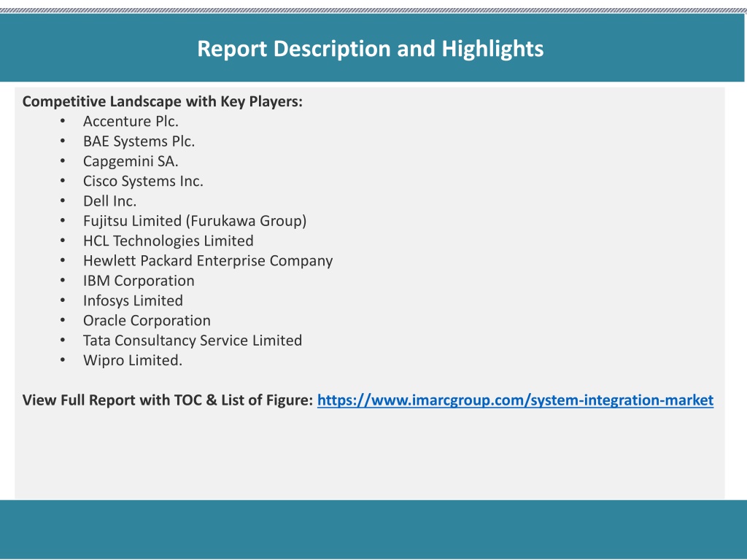Click the "BAE Systems Plc." list item

139,141
